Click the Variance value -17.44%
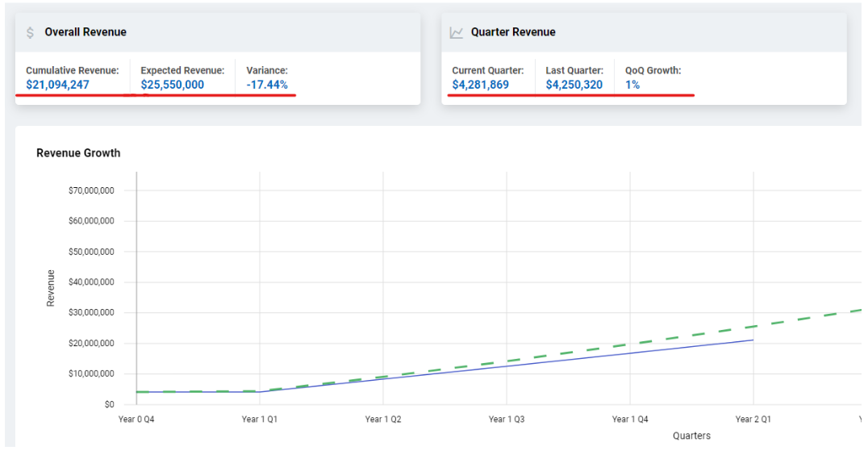Image resolution: width=868 pixels, height=455 pixels. 267,85
